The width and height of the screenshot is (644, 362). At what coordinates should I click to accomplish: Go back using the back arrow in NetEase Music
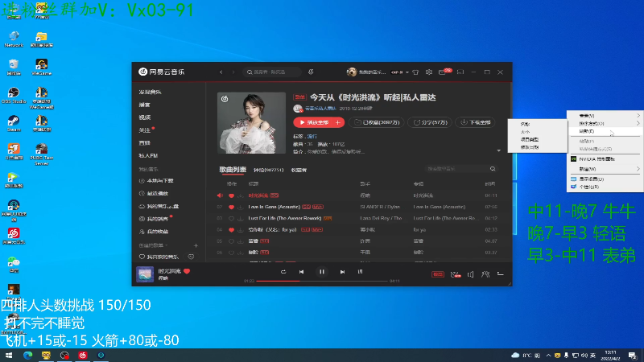(221, 72)
